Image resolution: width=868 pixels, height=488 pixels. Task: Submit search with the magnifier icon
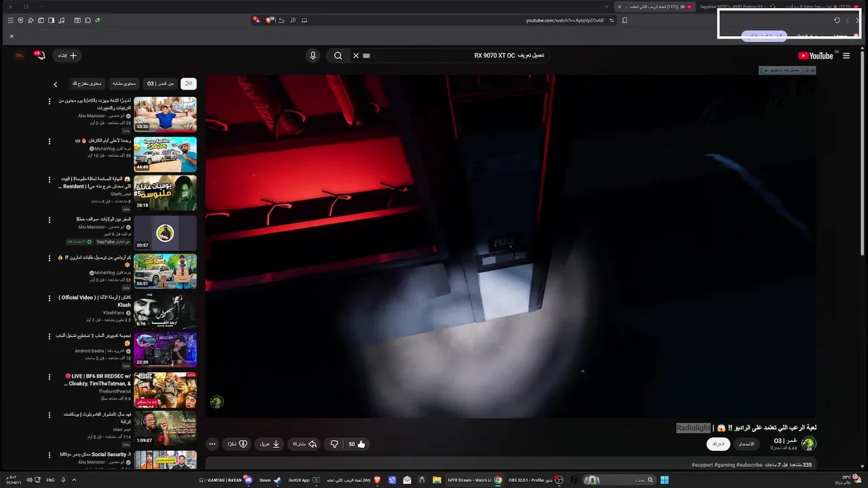(338, 56)
